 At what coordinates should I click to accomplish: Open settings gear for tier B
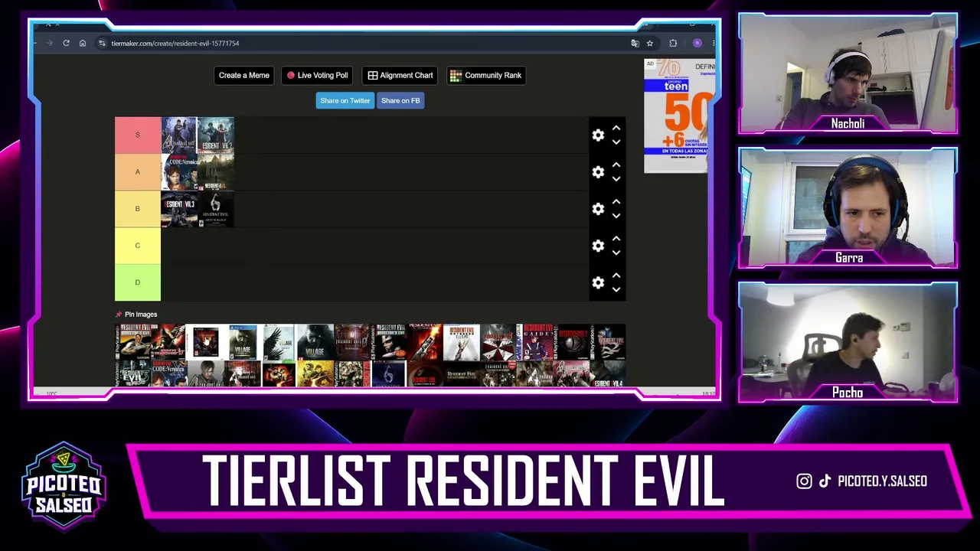[598, 209]
